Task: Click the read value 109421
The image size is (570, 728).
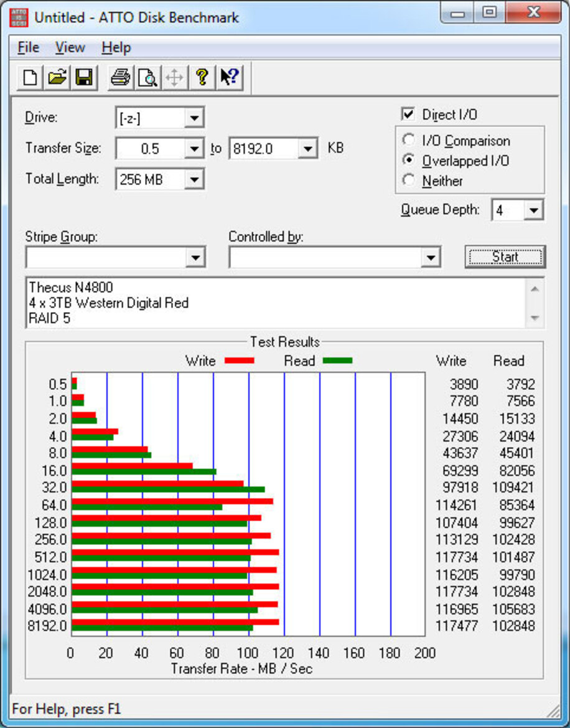Action: [x=513, y=488]
